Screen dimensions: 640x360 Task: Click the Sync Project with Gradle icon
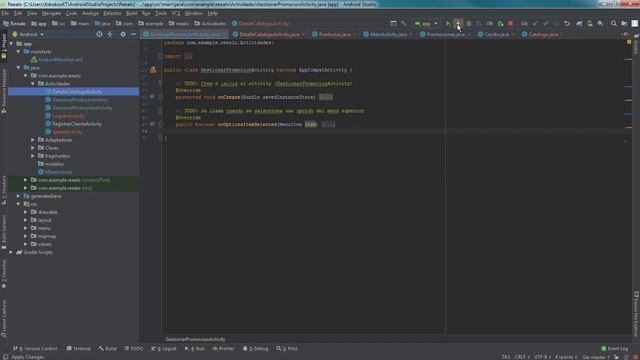coord(579,24)
